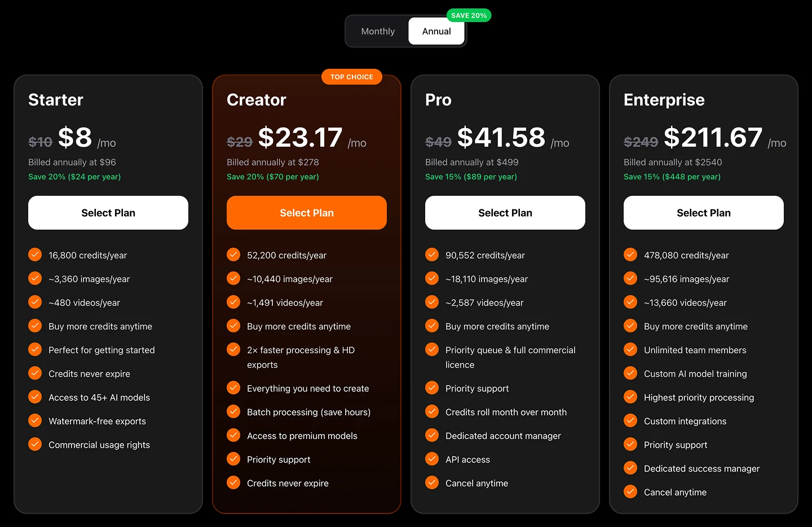Click the checkmark beside Priority queue in Pro
Viewport: 812px width, 527px height.
[431, 349]
